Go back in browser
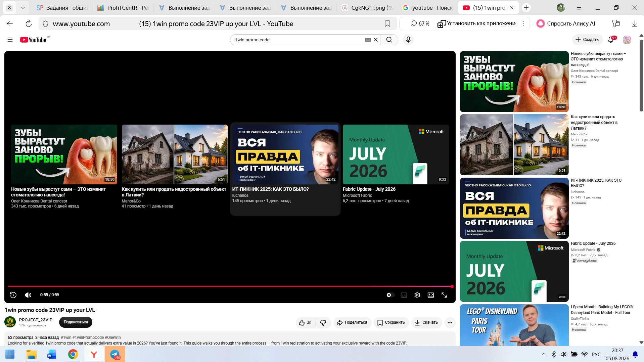 click(x=10, y=24)
